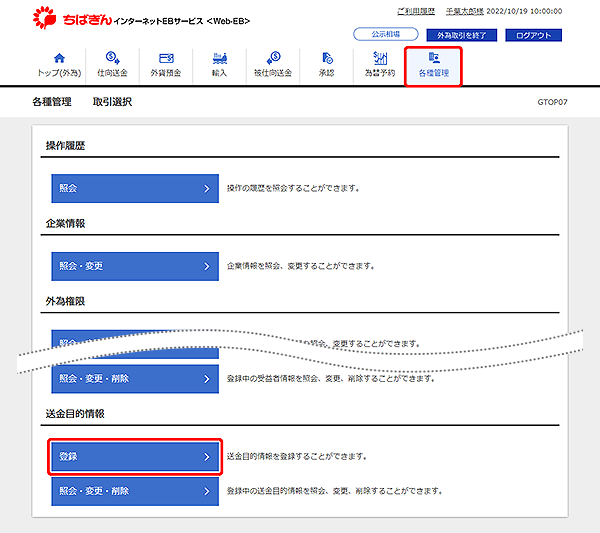Click description 送金目的情報を登録することができます。
This screenshot has width=600, height=533.
point(297,456)
